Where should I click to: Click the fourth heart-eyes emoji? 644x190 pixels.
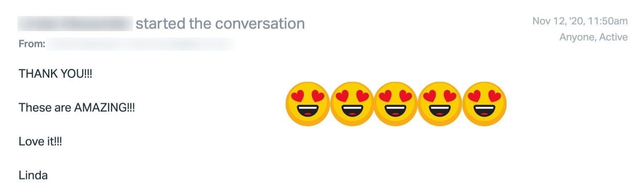(440, 104)
